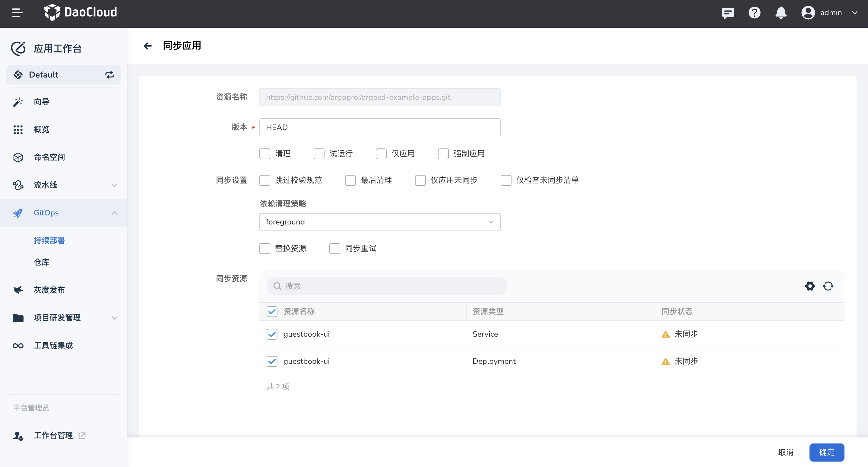Screen dimensions: 868x467
Task: Uncheck the guestbook-ui Deployment row
Action: 272,361
